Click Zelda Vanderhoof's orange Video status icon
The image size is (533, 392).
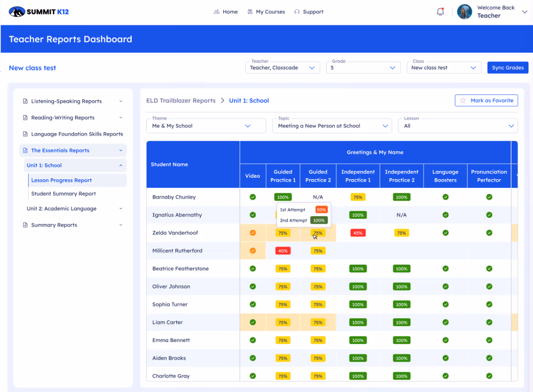252,233
